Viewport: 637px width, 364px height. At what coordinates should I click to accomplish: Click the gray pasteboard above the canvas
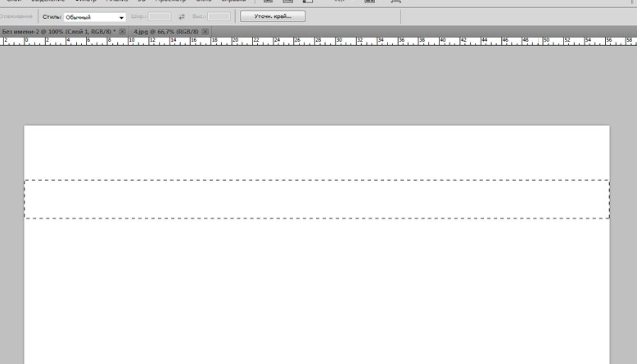pos(318,84)
